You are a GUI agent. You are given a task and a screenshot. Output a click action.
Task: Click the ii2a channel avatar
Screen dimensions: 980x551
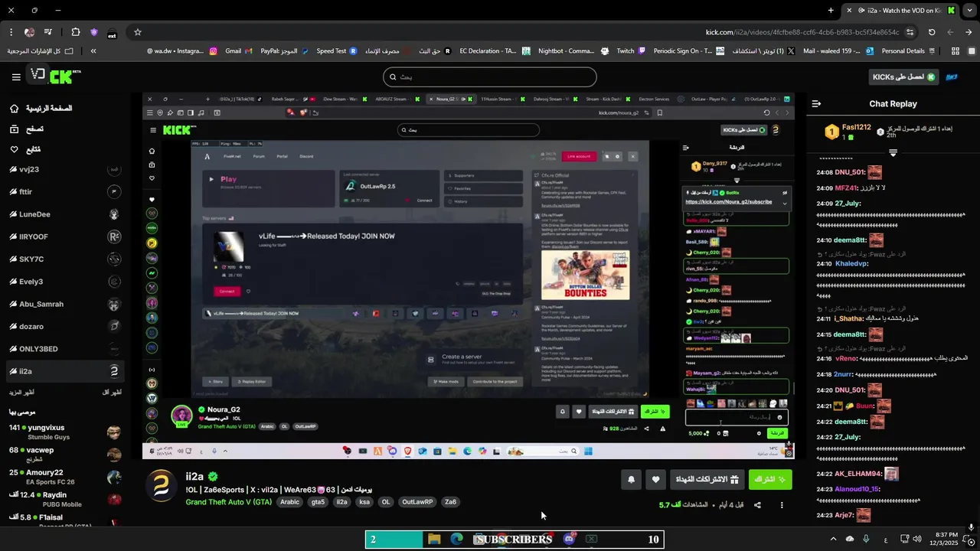[162, 485]
